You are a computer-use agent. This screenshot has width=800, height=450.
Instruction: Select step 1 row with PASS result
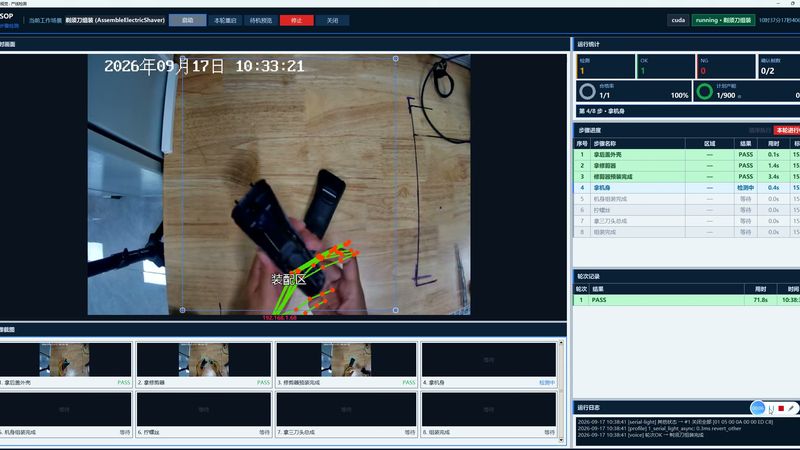pyautogui.click(x=686, y=154)
